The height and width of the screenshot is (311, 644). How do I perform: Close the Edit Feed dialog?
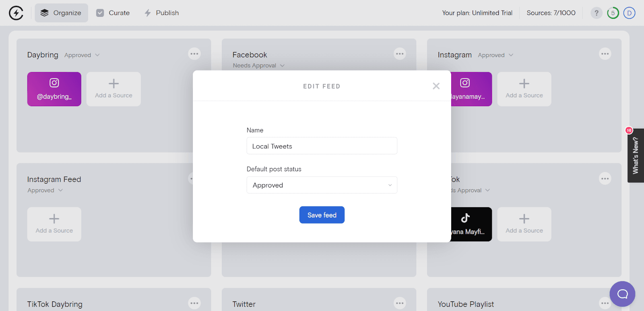click(436, 86)
